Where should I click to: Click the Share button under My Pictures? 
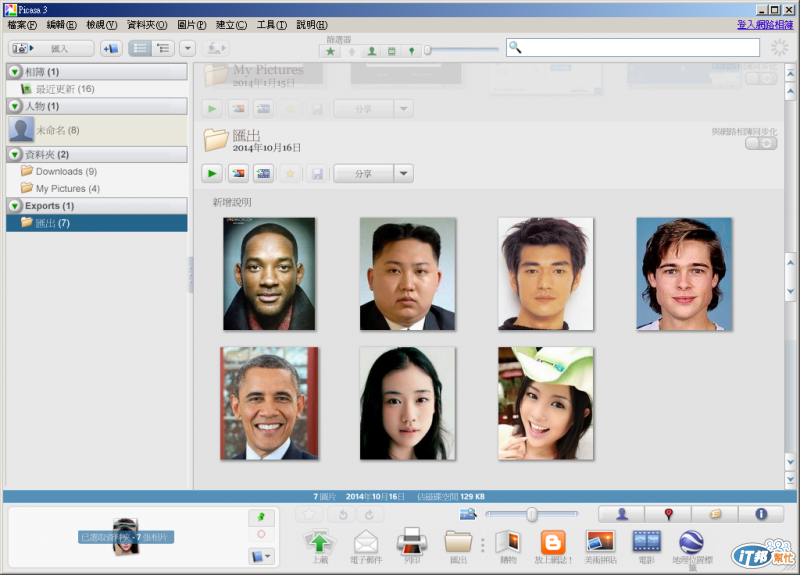(x=363, y=109)
